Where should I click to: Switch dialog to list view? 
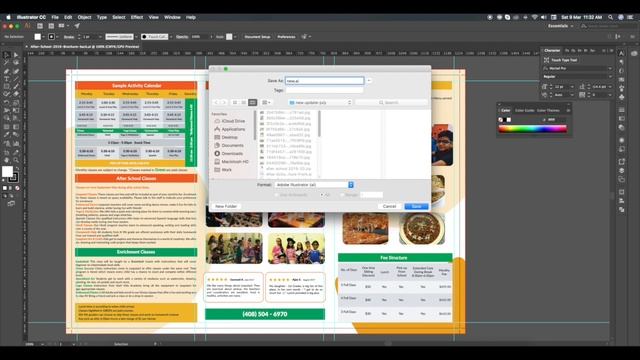(x=244, y=102)
